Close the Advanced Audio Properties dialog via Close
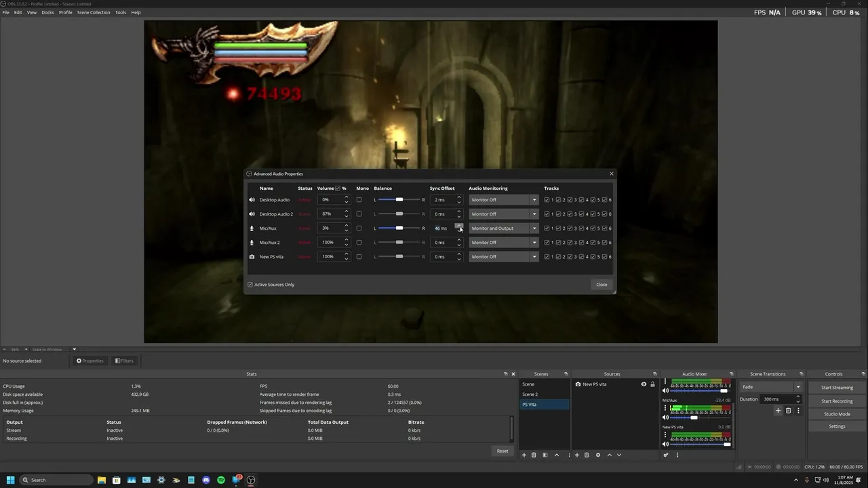 [601, 285]
